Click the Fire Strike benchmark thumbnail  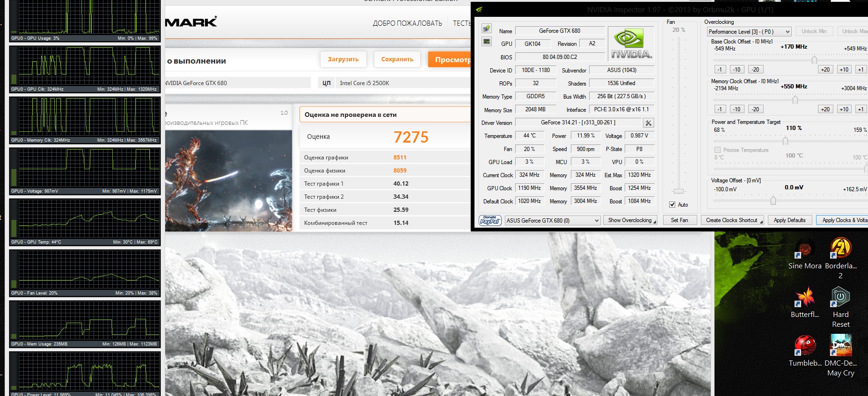click(228, 181)
